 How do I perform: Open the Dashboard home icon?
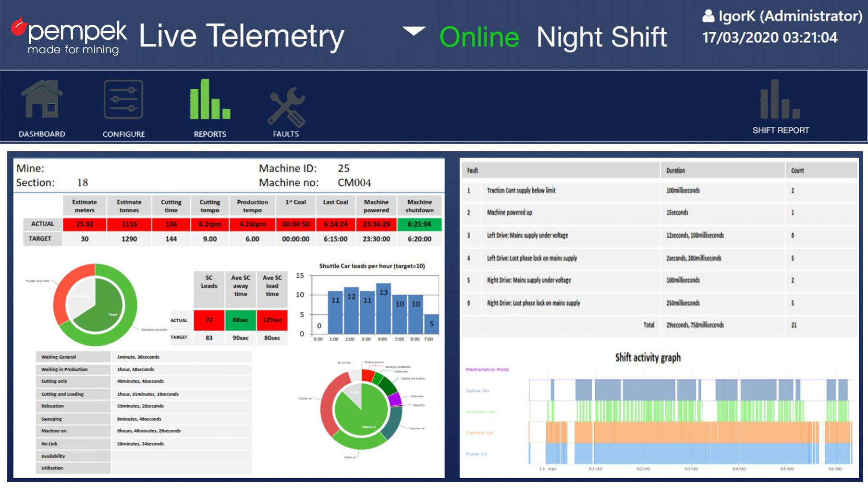pos(42,100)
